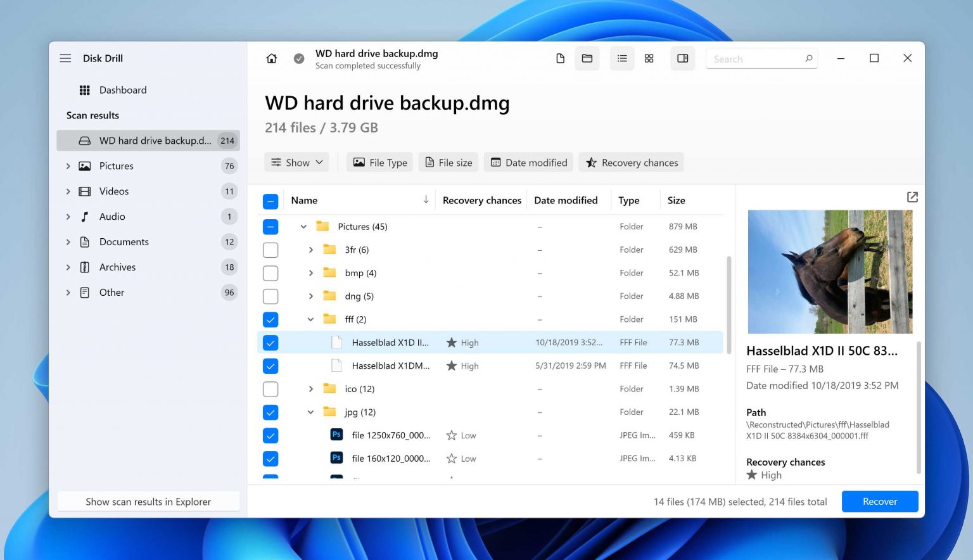The image size is (973, 560).
Task: Click the Recover button
Action: point(879,501)
